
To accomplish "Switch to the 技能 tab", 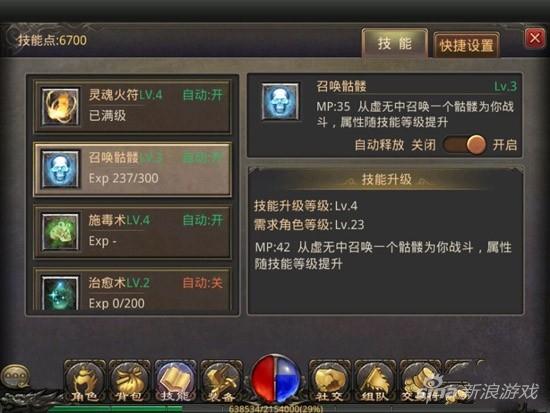I will [x=395, y=44].
